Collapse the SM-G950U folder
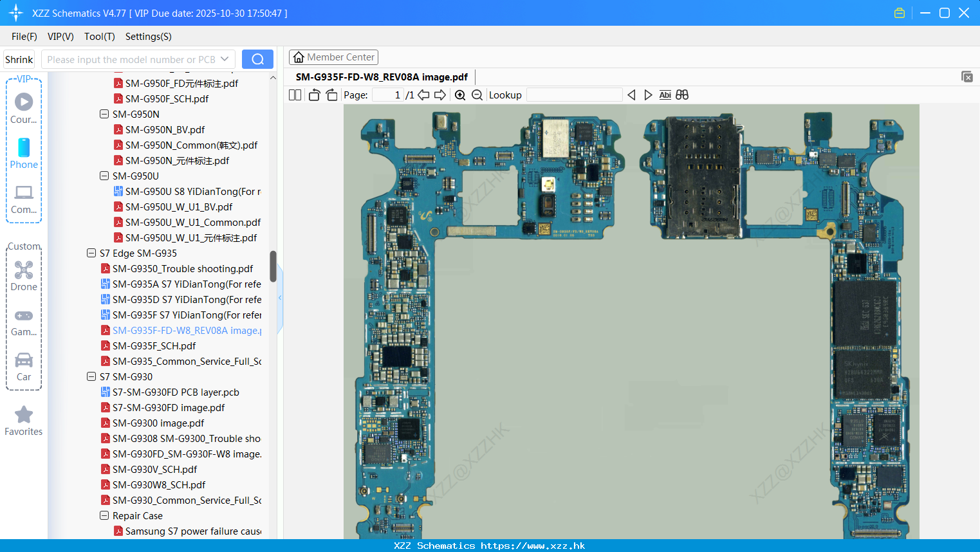 104,176
